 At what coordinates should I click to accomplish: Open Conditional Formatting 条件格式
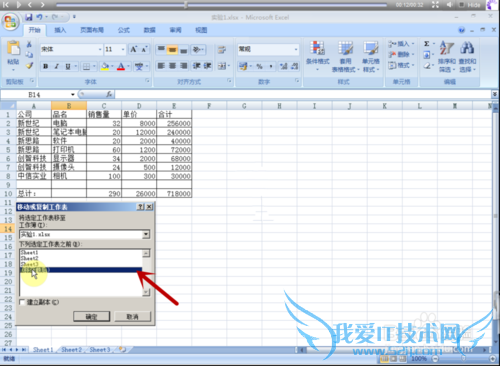click(317, 55)
